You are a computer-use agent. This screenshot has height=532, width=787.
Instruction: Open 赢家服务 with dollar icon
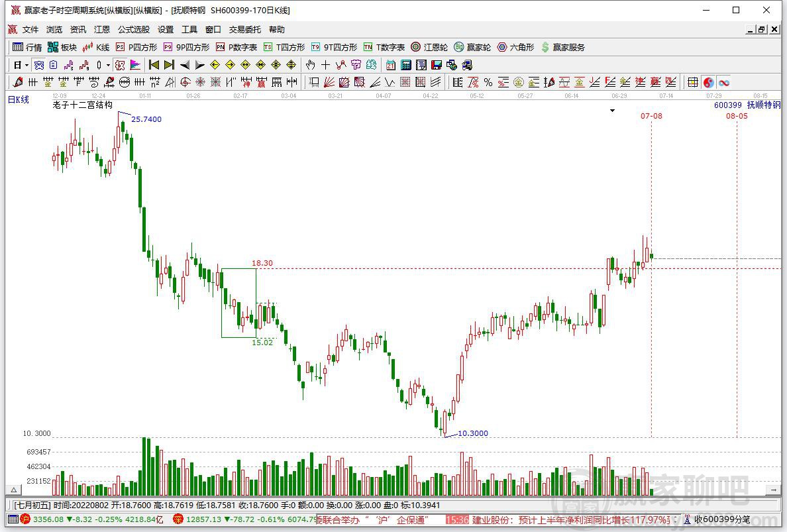(x=563, y=47)
